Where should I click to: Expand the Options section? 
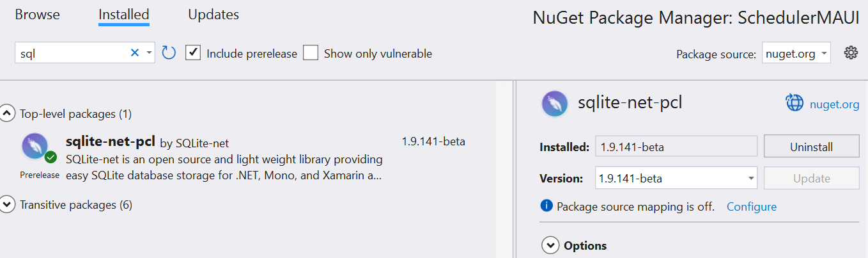pos(550,245)
